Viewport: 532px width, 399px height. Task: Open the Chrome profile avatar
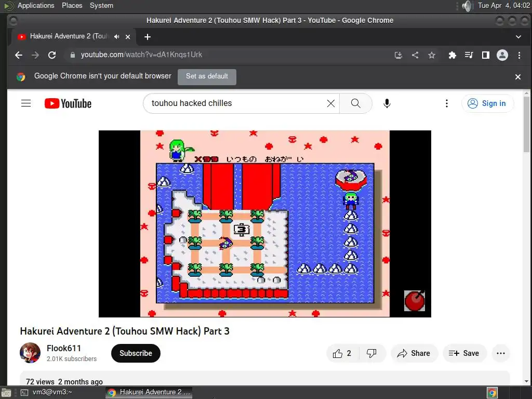502,55
